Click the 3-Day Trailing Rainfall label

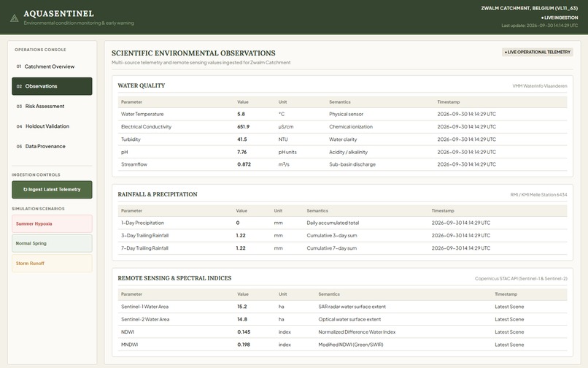[x=144, y=236]
